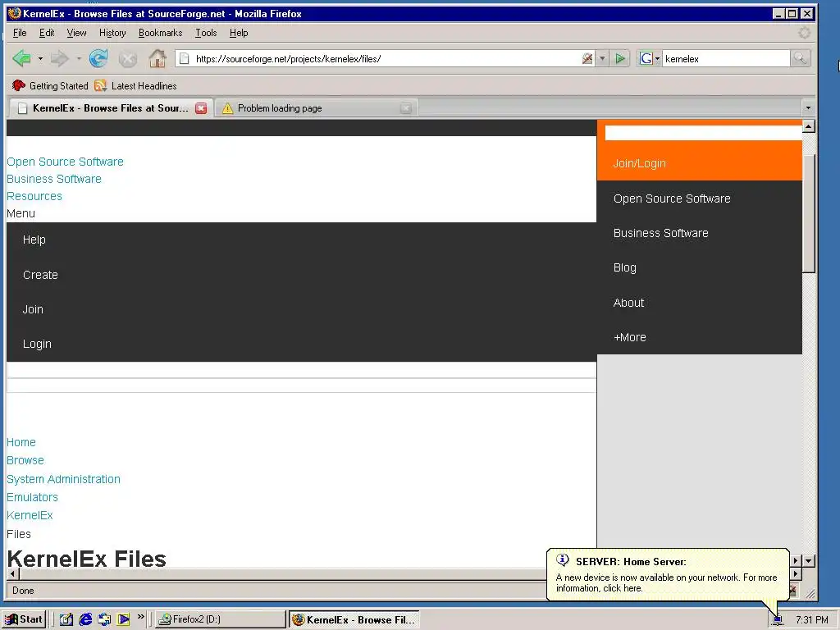
Task: Open the Google search engine dropdown
Action: click(650, 58)
